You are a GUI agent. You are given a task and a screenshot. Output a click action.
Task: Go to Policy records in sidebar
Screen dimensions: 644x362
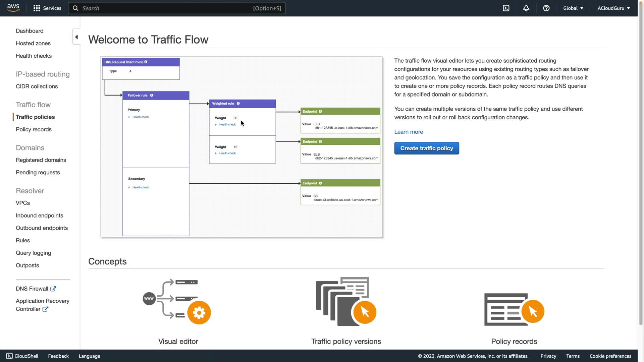[34, 129]
